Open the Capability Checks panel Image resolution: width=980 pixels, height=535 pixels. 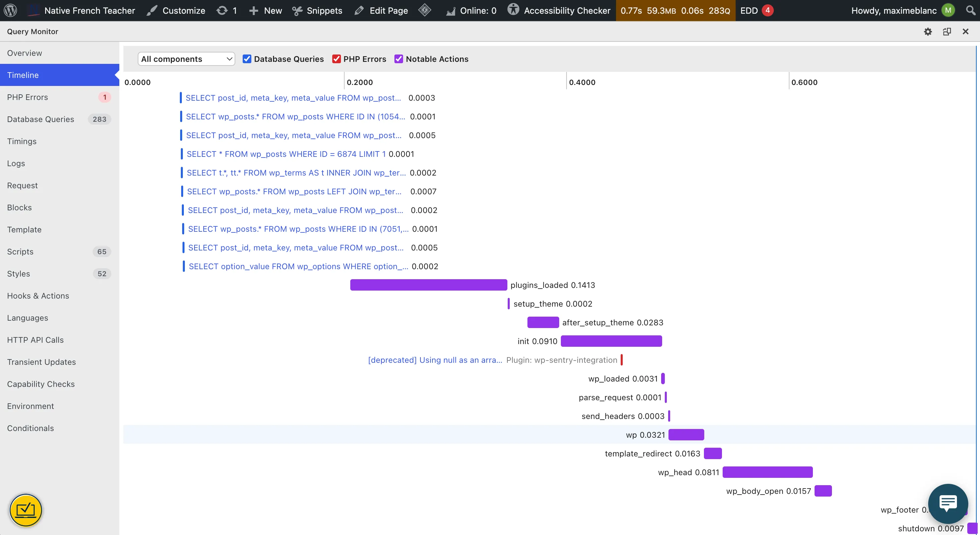pos(60,384)
